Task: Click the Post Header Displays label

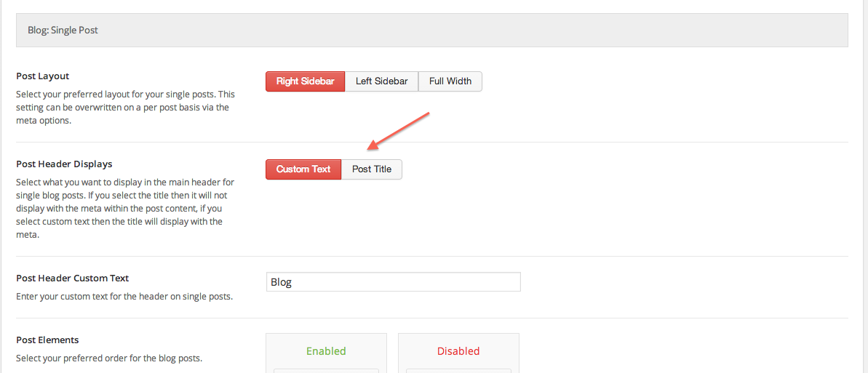Action: pos(64,164)
